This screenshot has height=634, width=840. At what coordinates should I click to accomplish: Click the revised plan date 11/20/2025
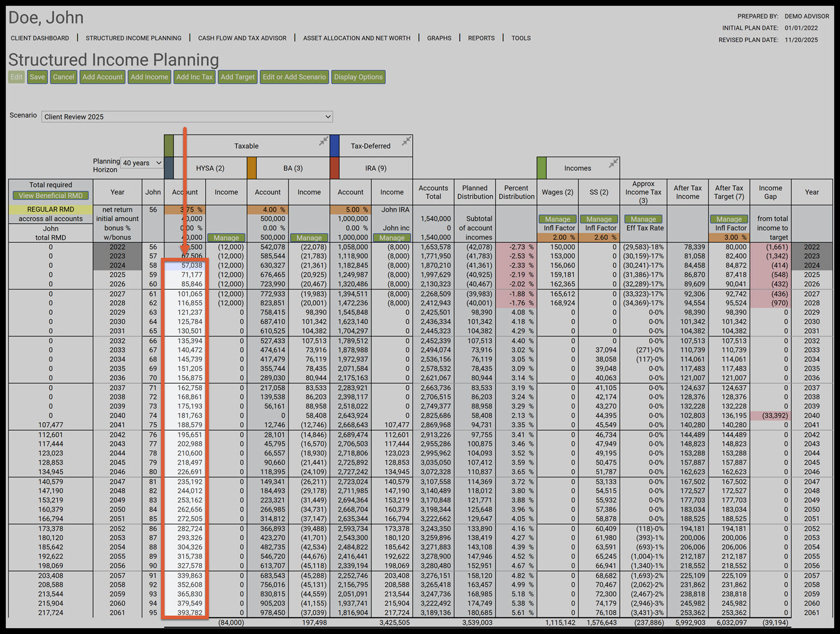tap(801, 40)
